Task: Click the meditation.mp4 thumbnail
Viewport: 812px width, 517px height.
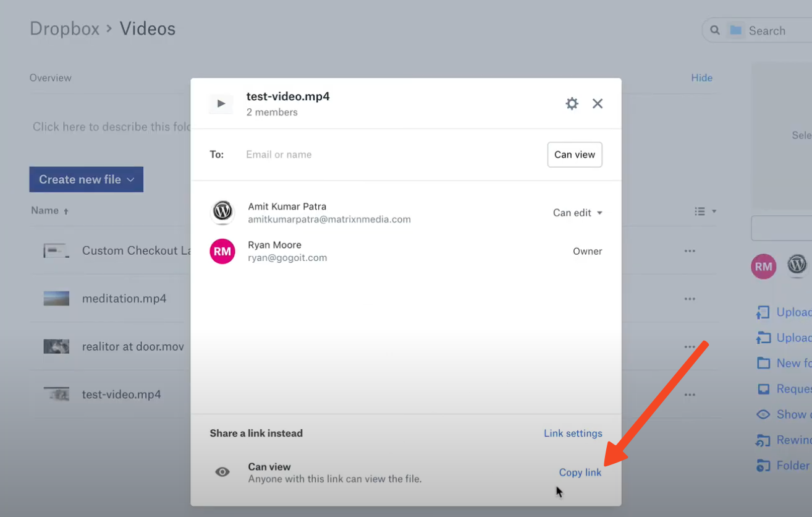Action: tap(56, 299)
